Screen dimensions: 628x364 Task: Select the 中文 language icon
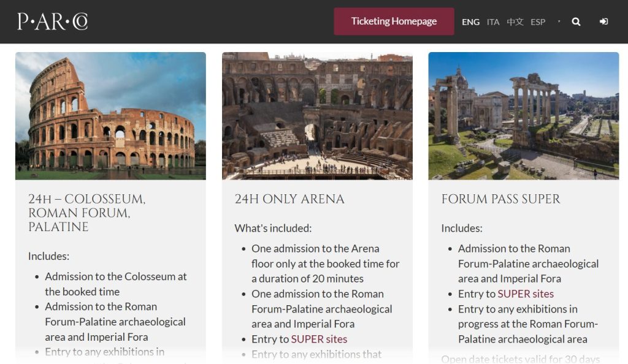pos(515,21)
